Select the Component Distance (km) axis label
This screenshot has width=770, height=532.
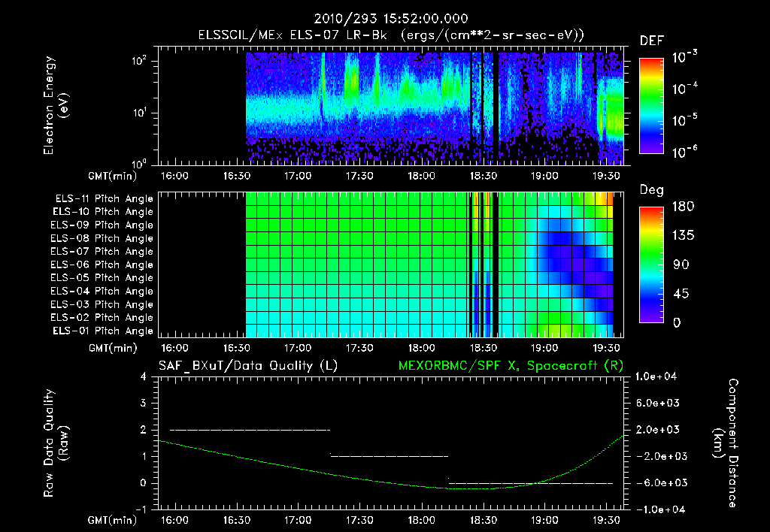(x=726, y=443)
